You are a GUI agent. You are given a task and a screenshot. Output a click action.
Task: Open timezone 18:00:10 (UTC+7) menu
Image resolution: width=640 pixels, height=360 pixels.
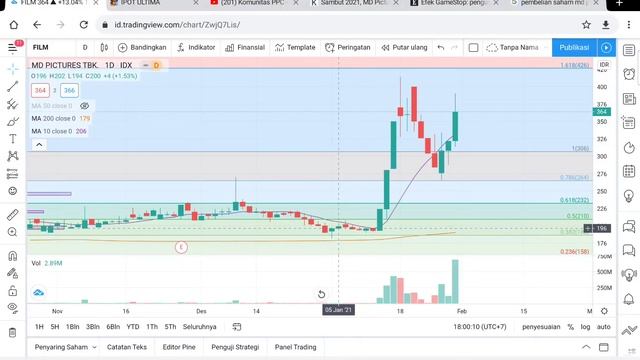click(x=480, y=327)
